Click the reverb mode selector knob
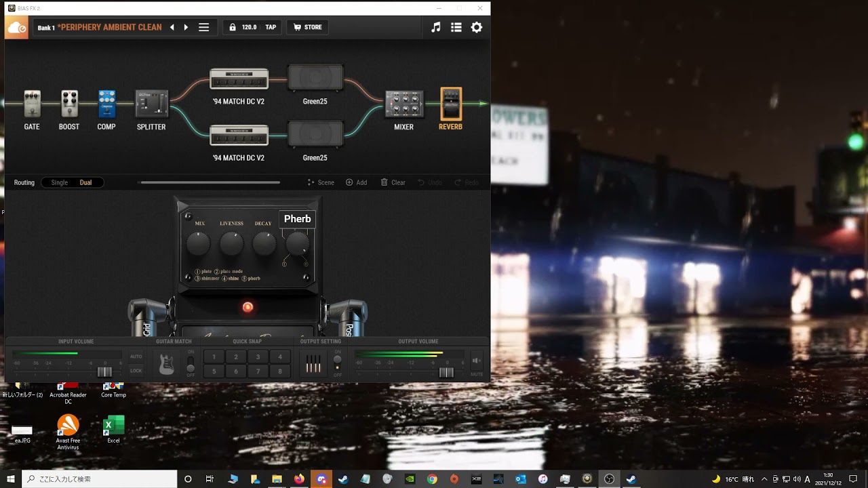 coord(297,243)
